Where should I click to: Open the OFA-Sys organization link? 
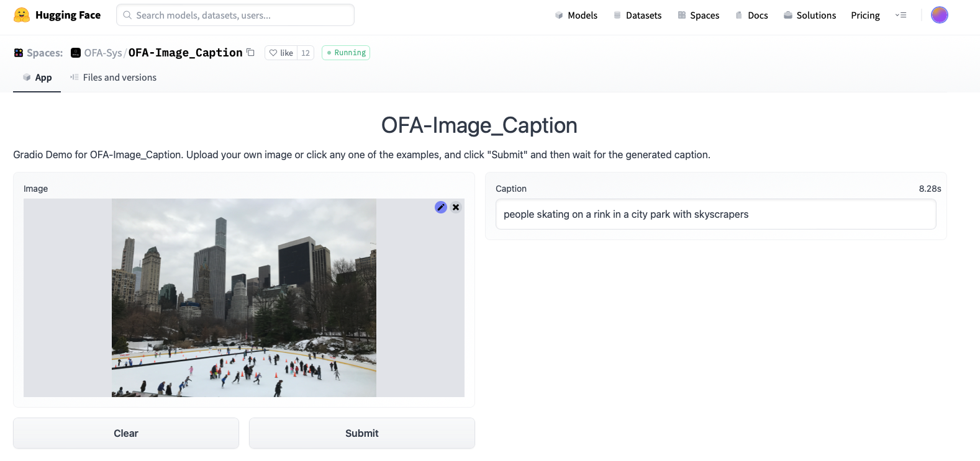click(x=103, y=53)
